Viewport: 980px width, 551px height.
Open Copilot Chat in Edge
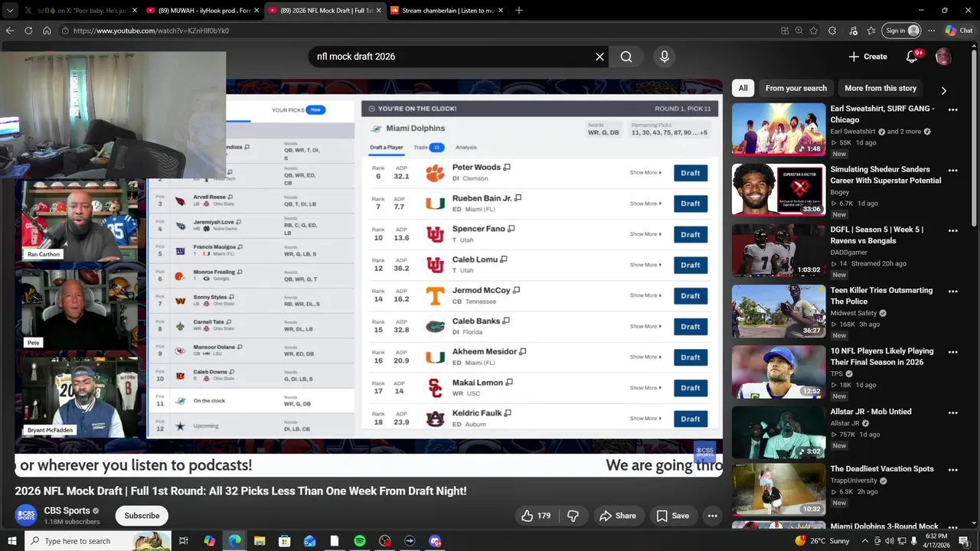[x=959, y=31]
